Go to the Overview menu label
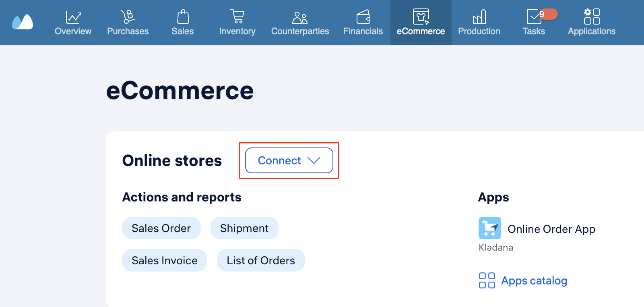Image resolution: width=644 pixels, height=307 pixels. pyautogui.click(x=73, y=31)
